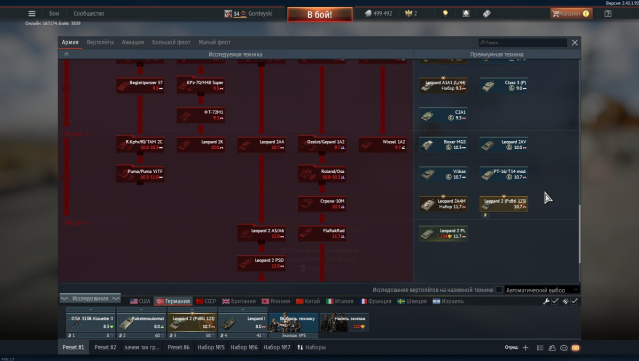Click the golden light bulb icon
The image size is (639, 361).
click(445, 13)
